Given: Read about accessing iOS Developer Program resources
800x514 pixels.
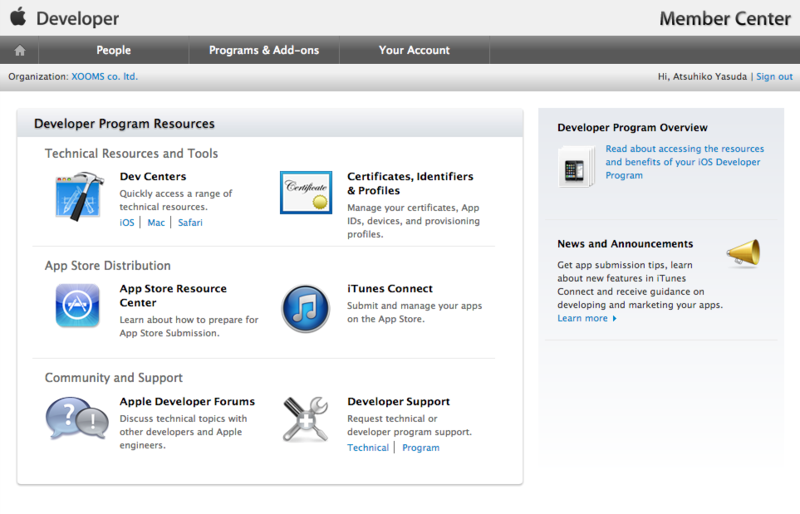Looking at the screenshot, I should click(685, 162).
